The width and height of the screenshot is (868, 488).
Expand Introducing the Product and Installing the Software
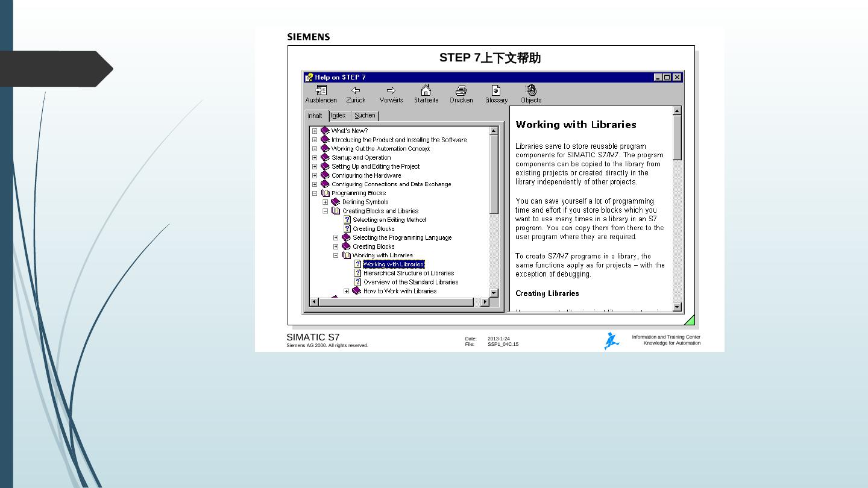[x=315, y=140]
